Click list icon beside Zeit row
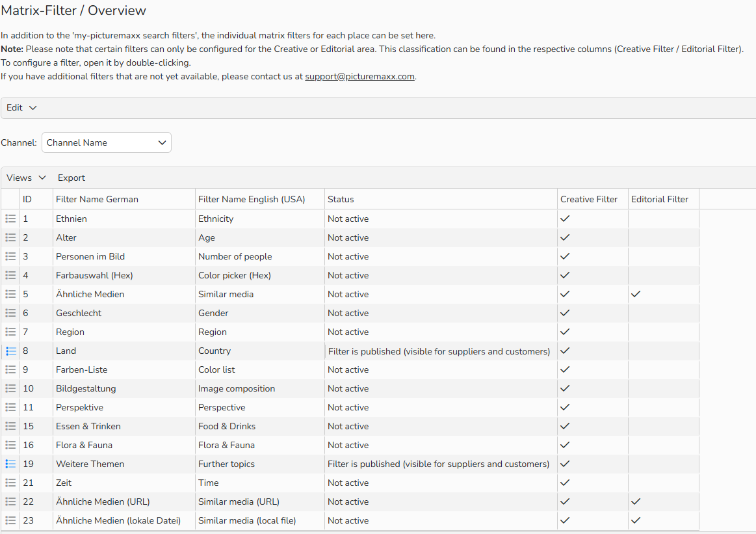The image size is (756, 534). tap(10, 483)
